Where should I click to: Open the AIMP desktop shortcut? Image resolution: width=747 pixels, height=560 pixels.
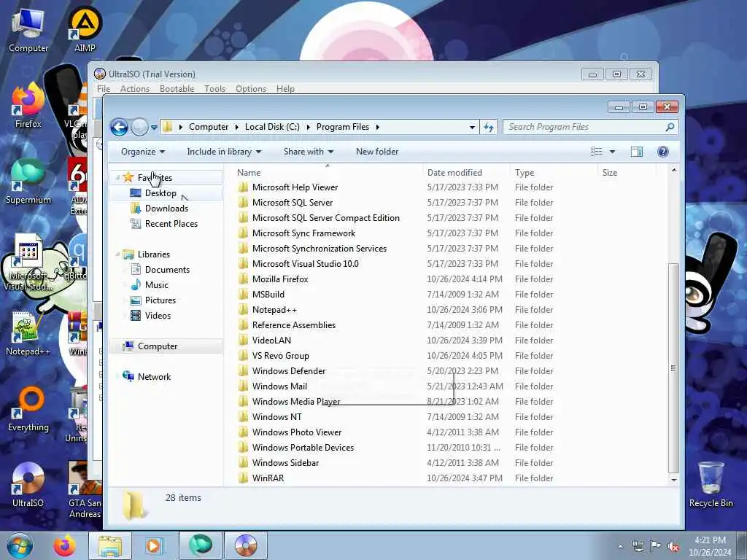coord(85,30)
